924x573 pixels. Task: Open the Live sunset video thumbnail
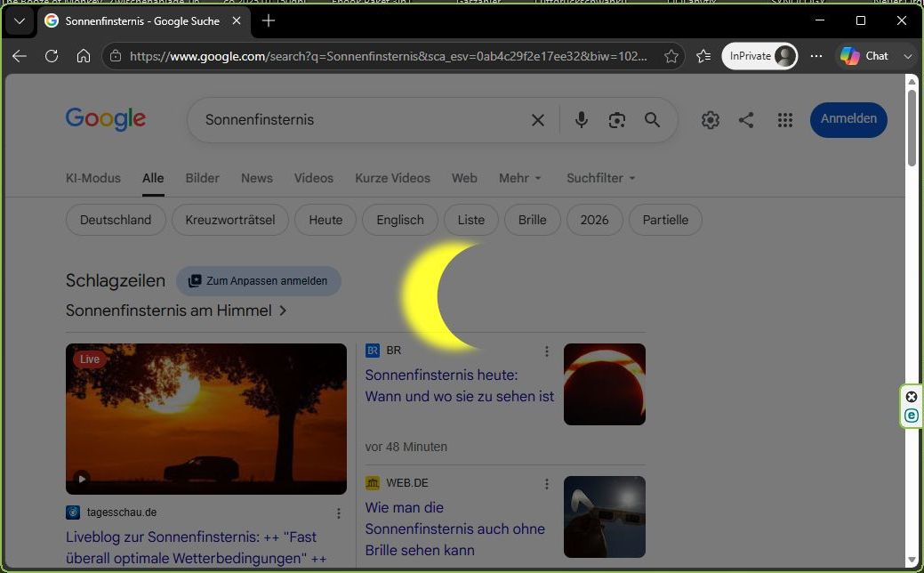(x=206, y=419)
